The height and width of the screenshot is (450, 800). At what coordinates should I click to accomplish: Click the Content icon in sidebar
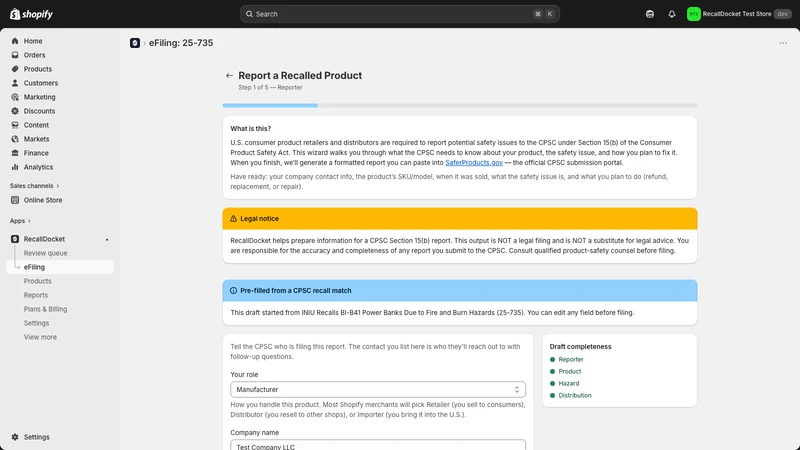pyautogui.click(x=15, y=125)
